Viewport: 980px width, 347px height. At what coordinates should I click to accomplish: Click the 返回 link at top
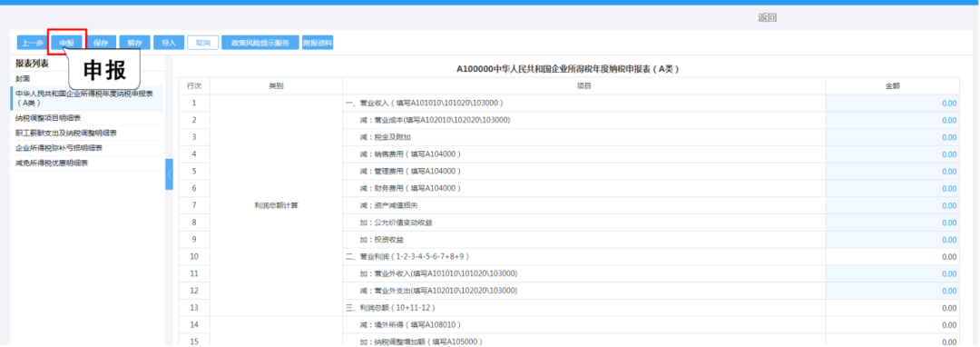click(767, 17)
